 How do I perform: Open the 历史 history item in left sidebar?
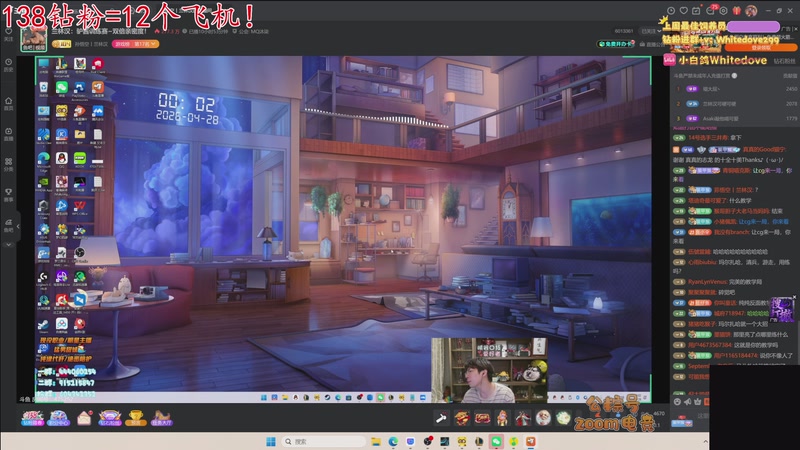click(x=8, y=65)
